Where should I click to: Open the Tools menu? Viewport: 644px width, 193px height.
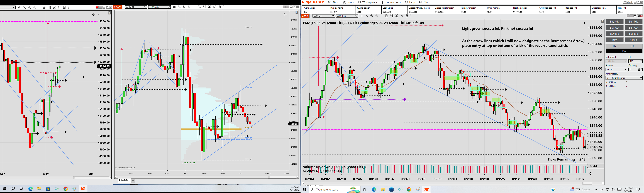coord(348,2)
